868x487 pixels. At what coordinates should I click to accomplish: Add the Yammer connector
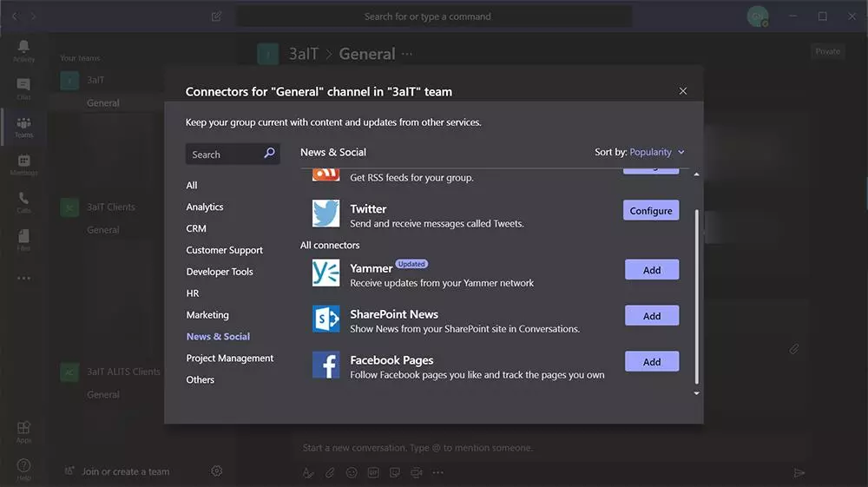click(652, 270)
